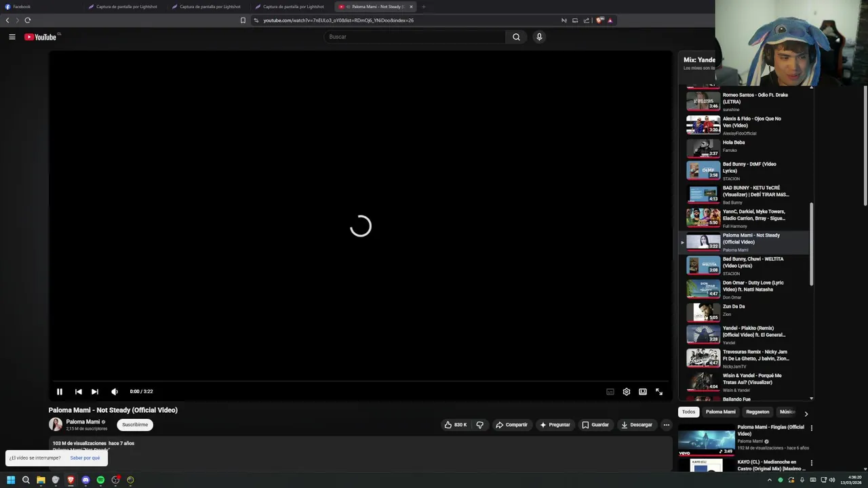Click the YouTube search input field
This screenshot has width=868, height=488.
(x=414, y=37)
